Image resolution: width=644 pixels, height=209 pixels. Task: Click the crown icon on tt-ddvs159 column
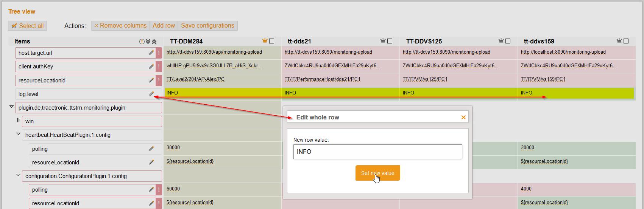tap(619, 41)
